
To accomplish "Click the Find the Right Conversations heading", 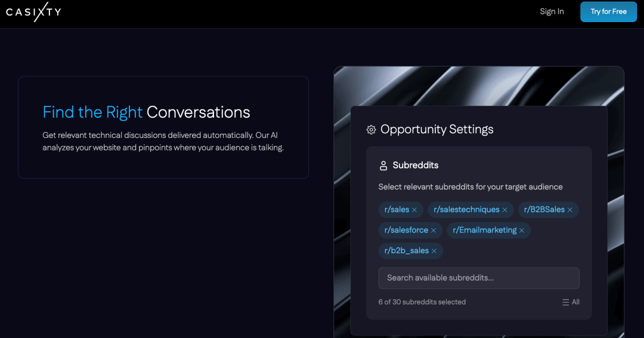I will click(146, 112).
